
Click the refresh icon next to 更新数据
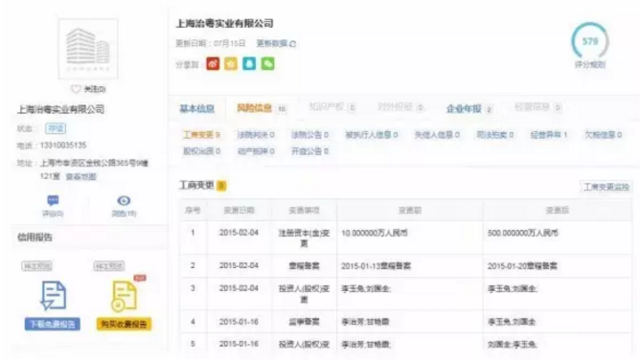point(292,44)
